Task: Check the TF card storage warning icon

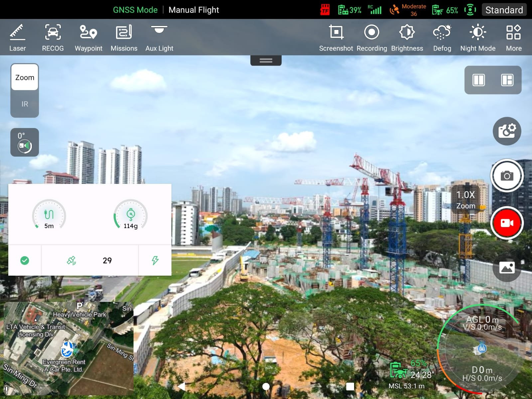Action: (x=325, y=10)
